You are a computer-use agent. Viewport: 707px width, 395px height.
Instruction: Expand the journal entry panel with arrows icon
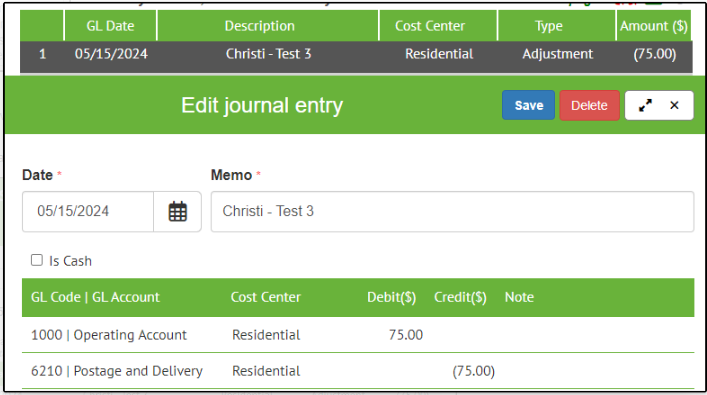[645, 106]
